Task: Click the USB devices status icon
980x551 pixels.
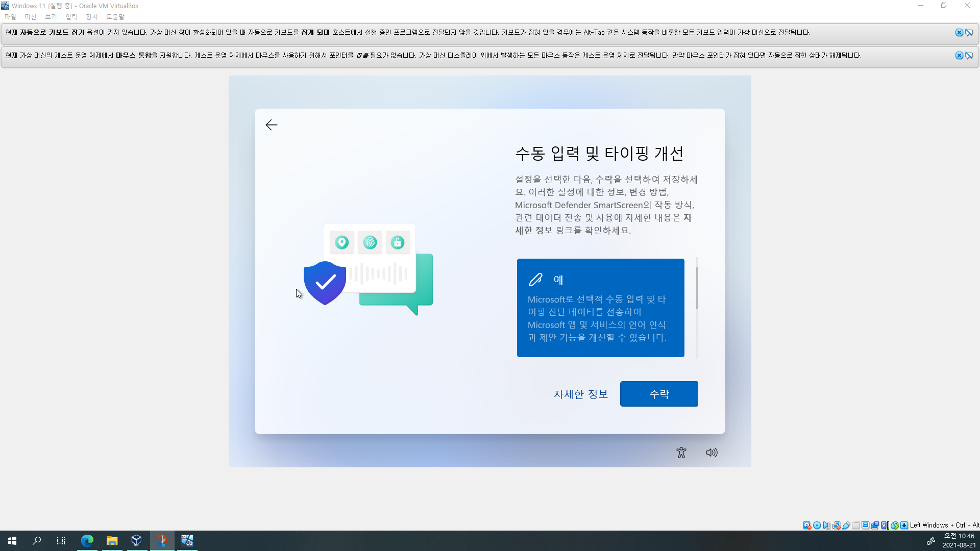Action: (846, 525)
